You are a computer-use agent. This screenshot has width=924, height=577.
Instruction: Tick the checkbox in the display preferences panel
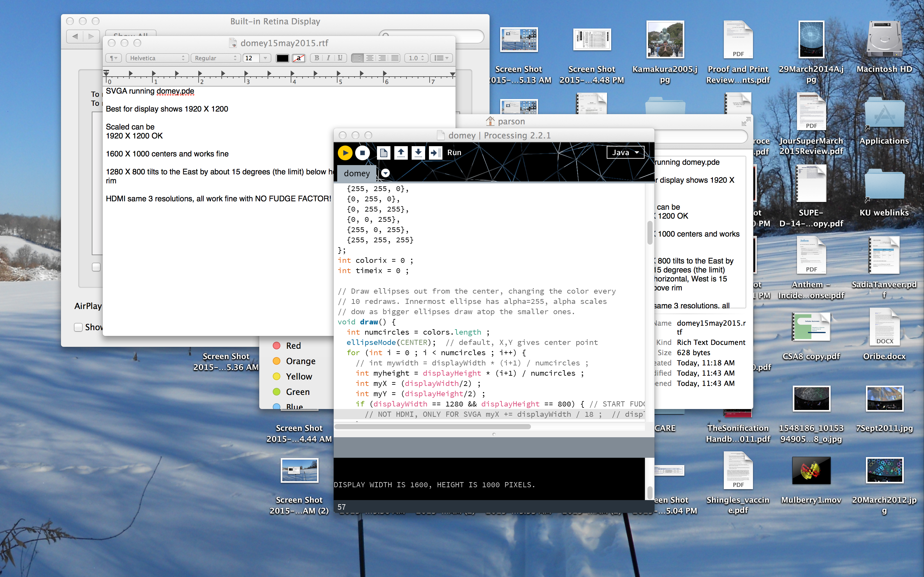pyautogui.click(x=96, y=267)
